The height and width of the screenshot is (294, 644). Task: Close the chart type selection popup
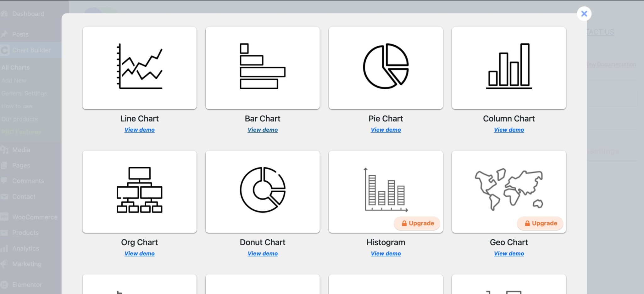coord(584,14)
